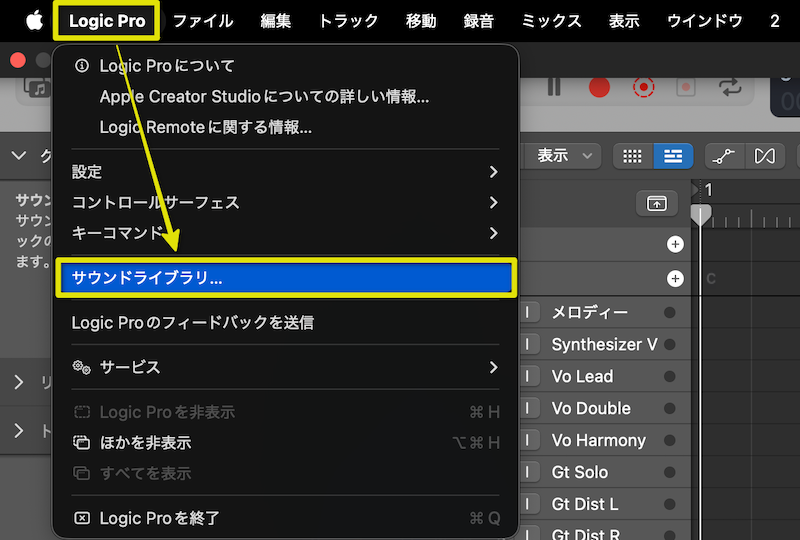Open the 編集 menu
The width and height of the screenshot is (800, 540).
(276, 21)
